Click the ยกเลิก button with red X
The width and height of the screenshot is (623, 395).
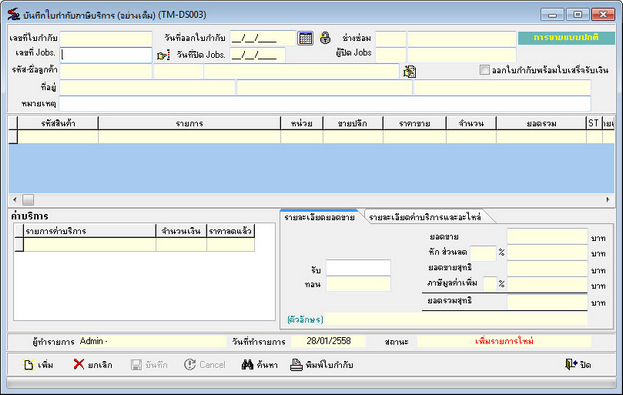(93, 364)
